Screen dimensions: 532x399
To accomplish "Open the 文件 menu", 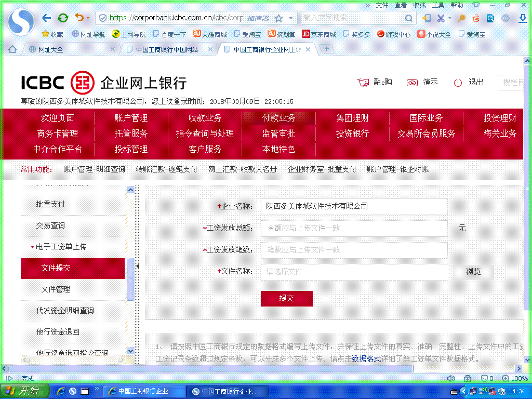I will (x=382, y=5).
